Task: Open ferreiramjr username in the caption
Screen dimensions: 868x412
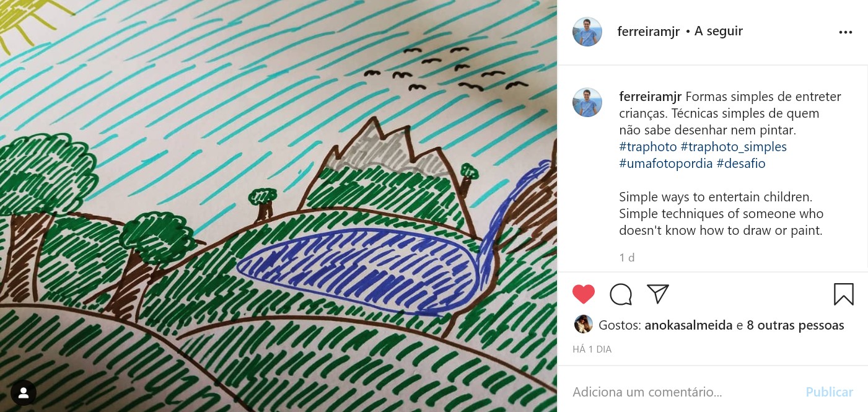Action: point(651,97)
